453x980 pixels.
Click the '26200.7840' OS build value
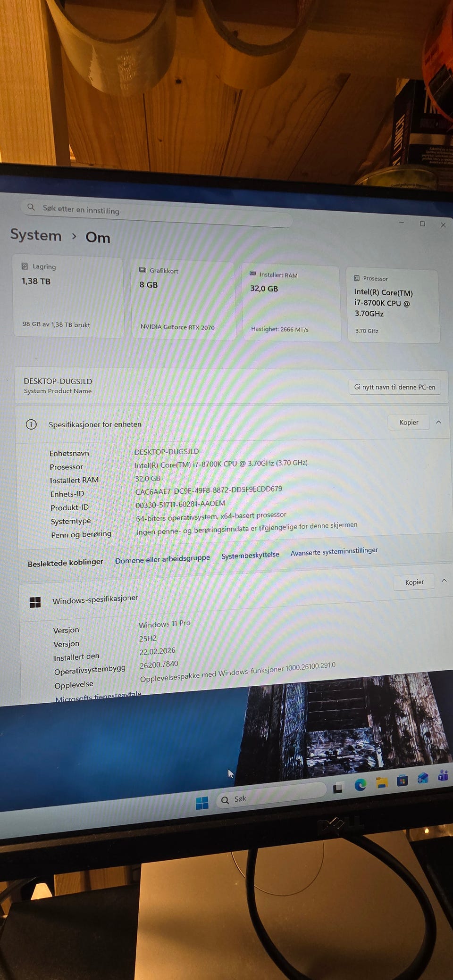159,664
